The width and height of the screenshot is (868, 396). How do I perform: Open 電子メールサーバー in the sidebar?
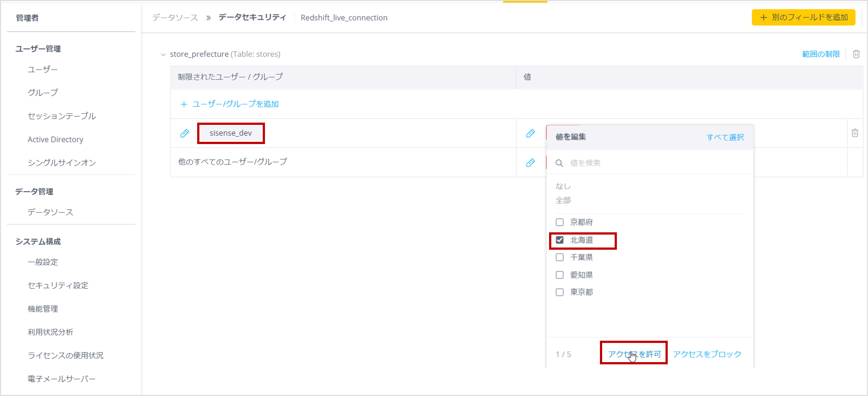pyautogui.click(x=62, y=379)
